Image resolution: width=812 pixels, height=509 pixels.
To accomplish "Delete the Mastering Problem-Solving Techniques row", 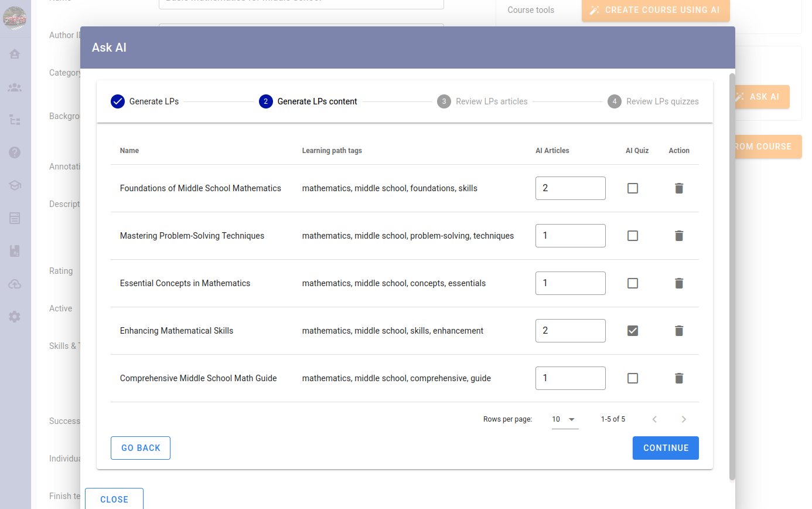I will [679, 236].
